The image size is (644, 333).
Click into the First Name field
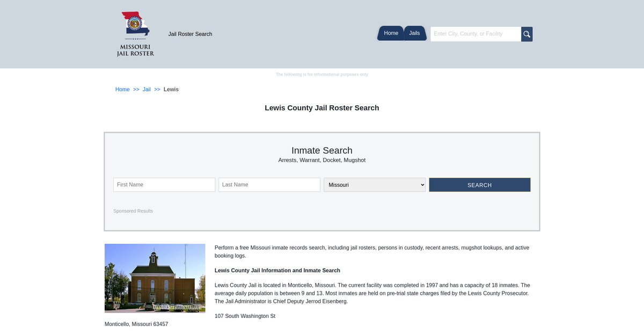tap(164, 185)
